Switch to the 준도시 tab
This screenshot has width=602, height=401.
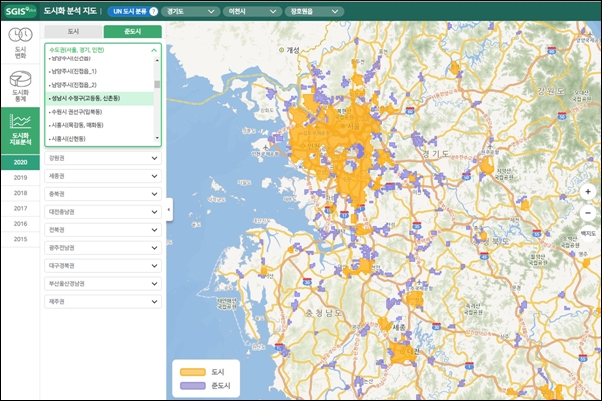[x=133, y=31]
